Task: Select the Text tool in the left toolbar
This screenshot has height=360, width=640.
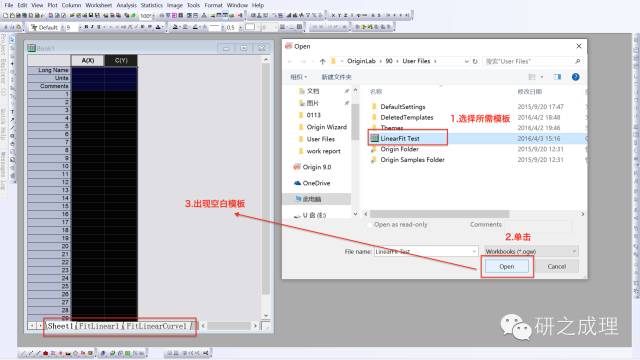Action: pos(12,111)
